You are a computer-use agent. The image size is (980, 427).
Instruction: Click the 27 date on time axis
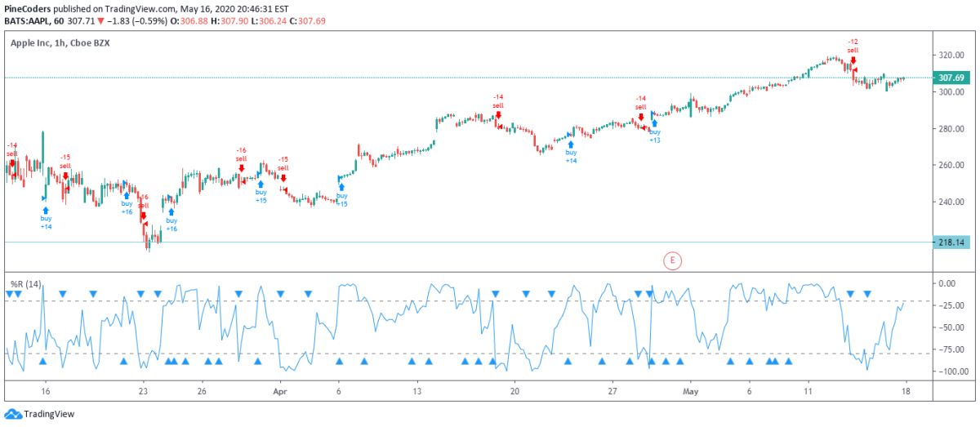pyautogui.click(x=612, y=392)
